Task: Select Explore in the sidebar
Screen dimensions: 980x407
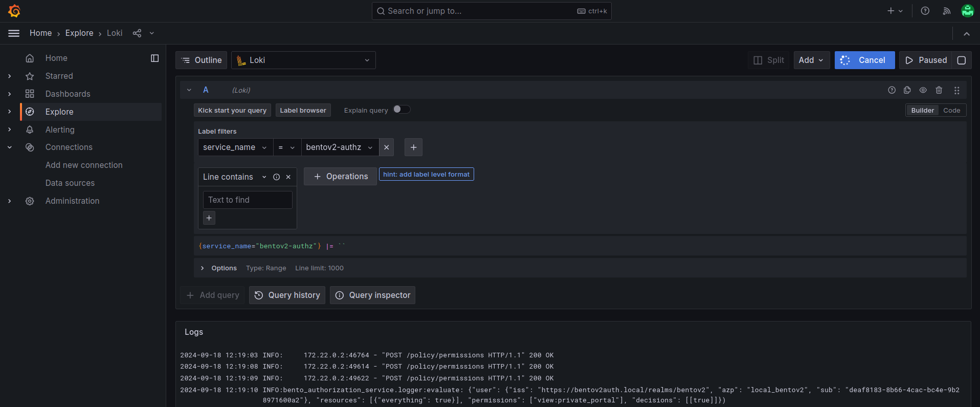Action: [x=59, y=112]
